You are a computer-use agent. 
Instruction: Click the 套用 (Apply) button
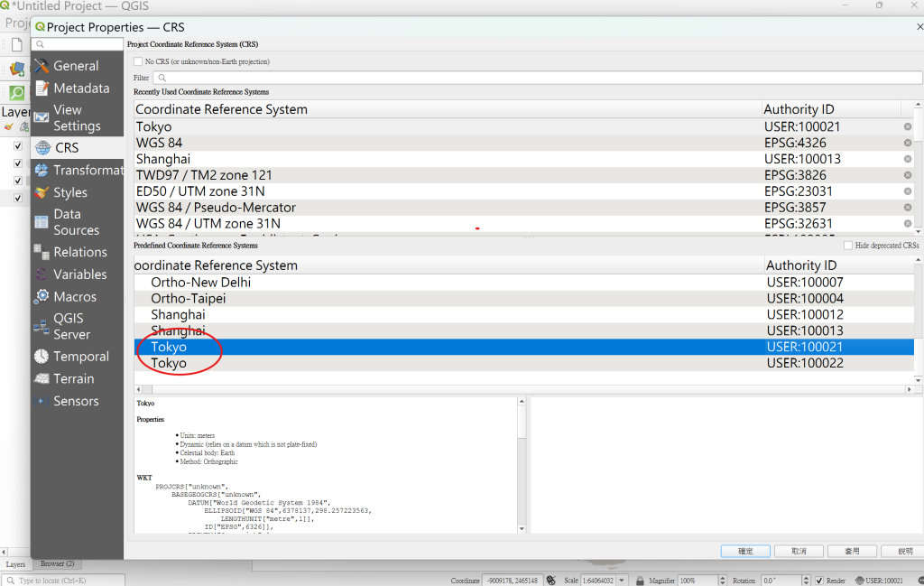852,551
